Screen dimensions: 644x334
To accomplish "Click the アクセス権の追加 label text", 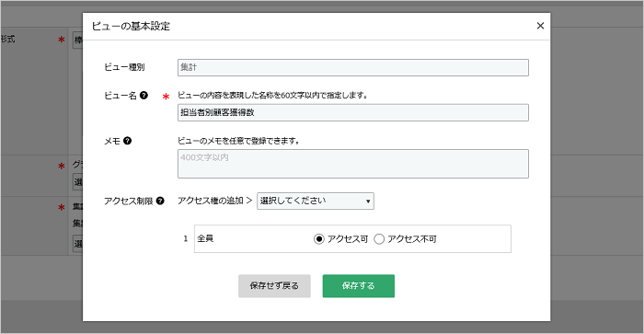I will click(211, 201).
